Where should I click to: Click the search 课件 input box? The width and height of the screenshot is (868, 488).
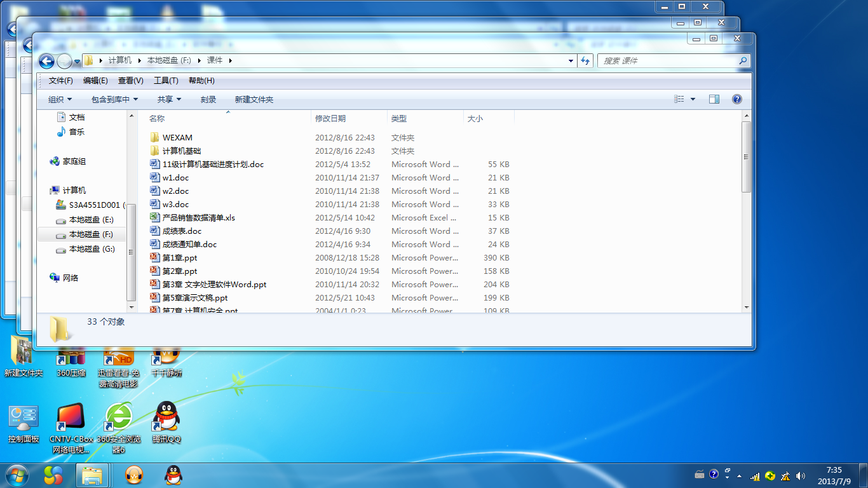pos(667,60)
